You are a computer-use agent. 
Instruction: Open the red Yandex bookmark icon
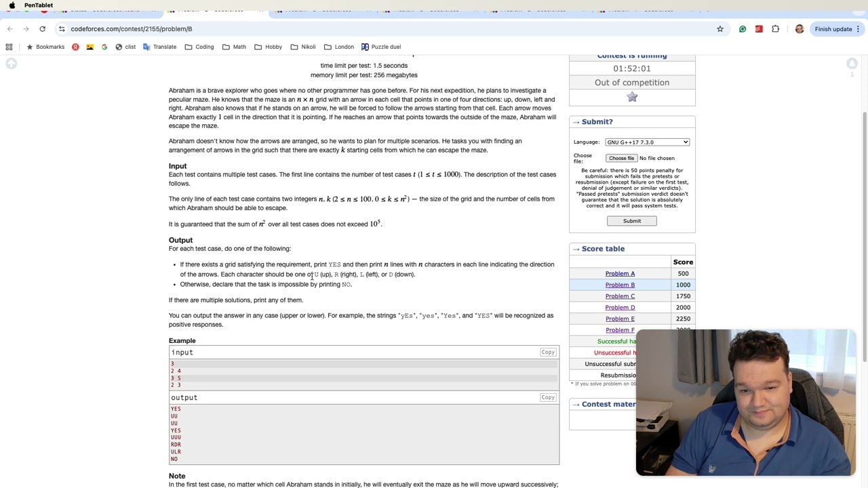pos(75,47)
